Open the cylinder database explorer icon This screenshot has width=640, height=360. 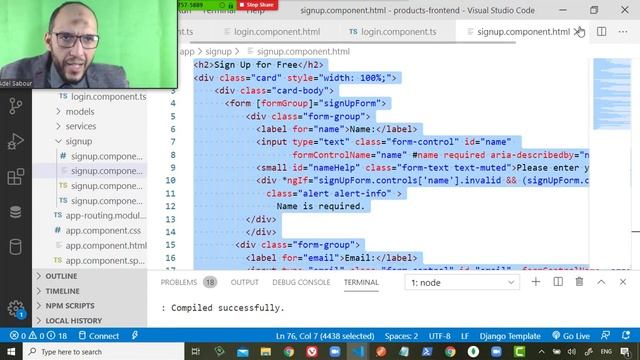coord(16,247)
